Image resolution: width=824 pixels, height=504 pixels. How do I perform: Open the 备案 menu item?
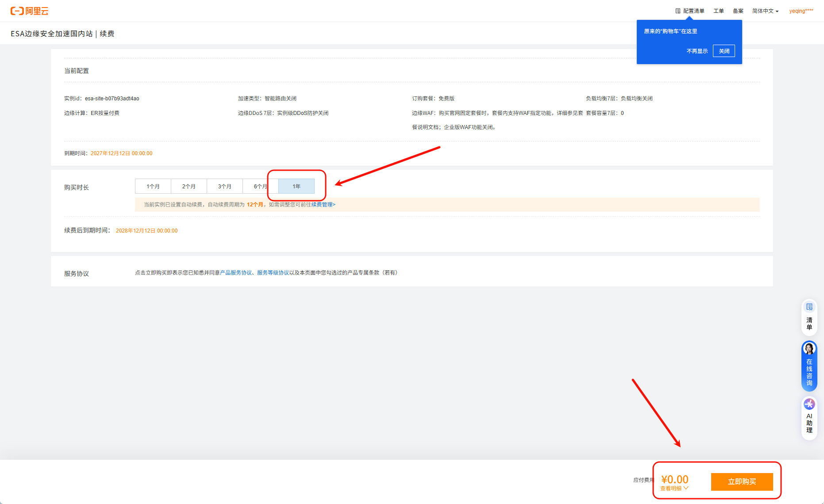738,11
